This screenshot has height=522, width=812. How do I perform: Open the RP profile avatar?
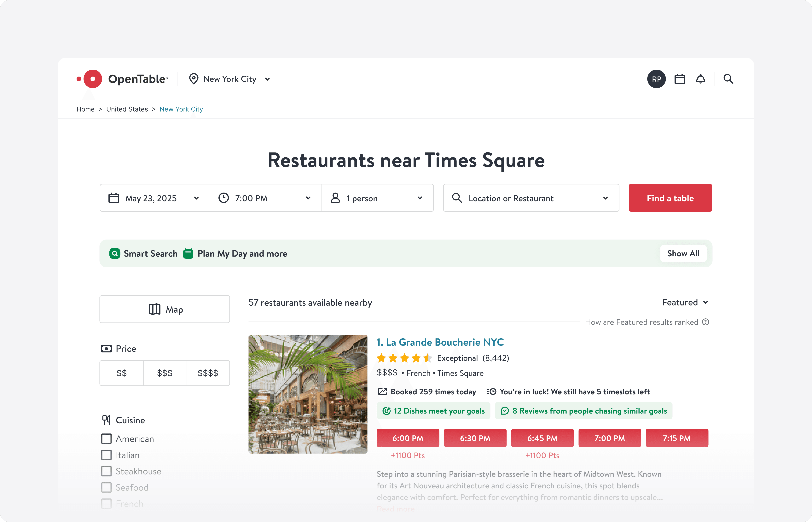point(656,79)
